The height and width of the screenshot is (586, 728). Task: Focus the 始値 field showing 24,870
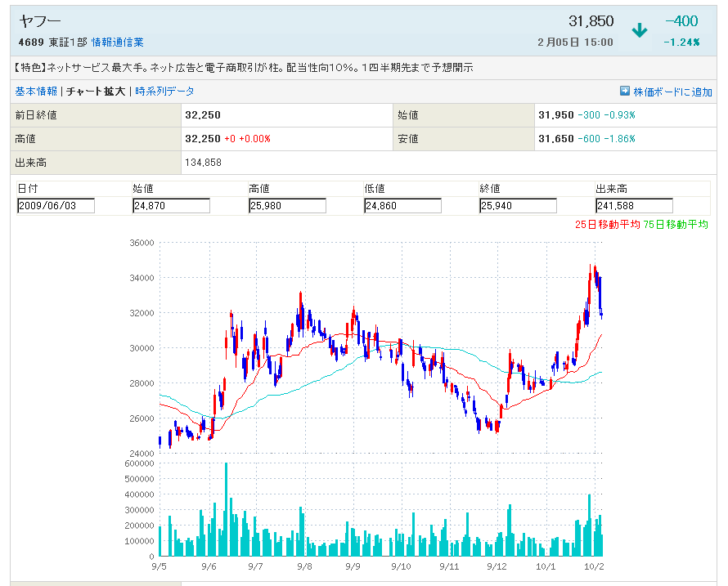171,206
